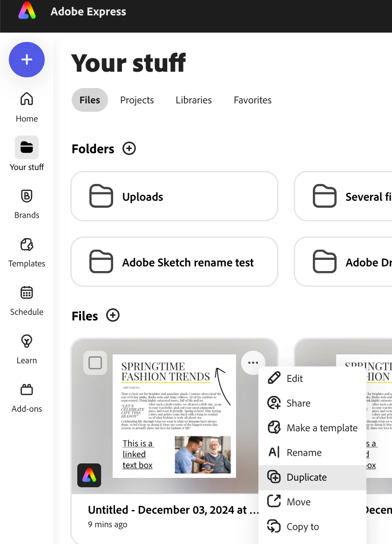392x544 pixels.
Task: Switch to the Libraries tab
Action: [194, 100]
